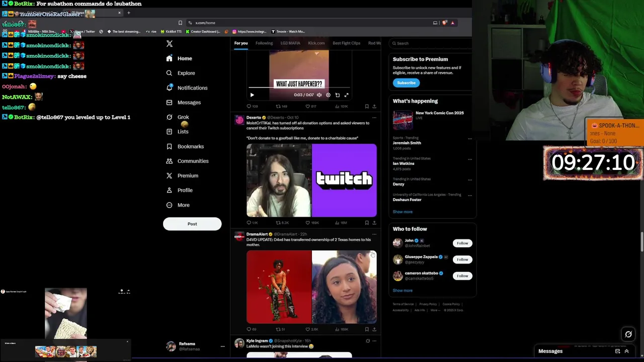Image resolution: width=644 pixels, height=362 pixels.
Task: Open Lists in the sidebar
Action: tap(177, 132)
